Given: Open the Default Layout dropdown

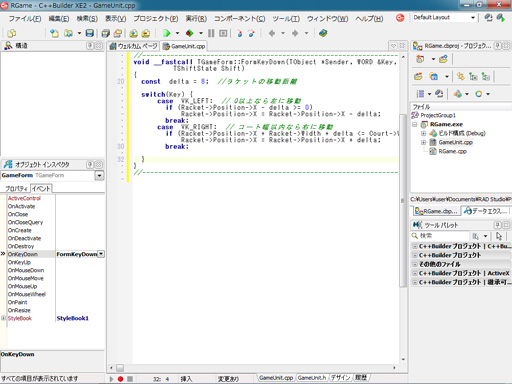Looking at the screenshot, I should (x=473, y=18).
